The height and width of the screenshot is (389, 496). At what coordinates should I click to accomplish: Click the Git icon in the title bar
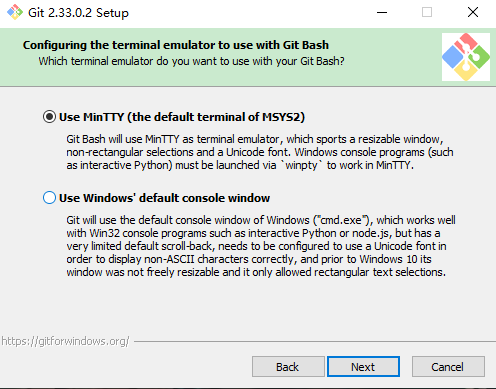(x=15, y=12)
